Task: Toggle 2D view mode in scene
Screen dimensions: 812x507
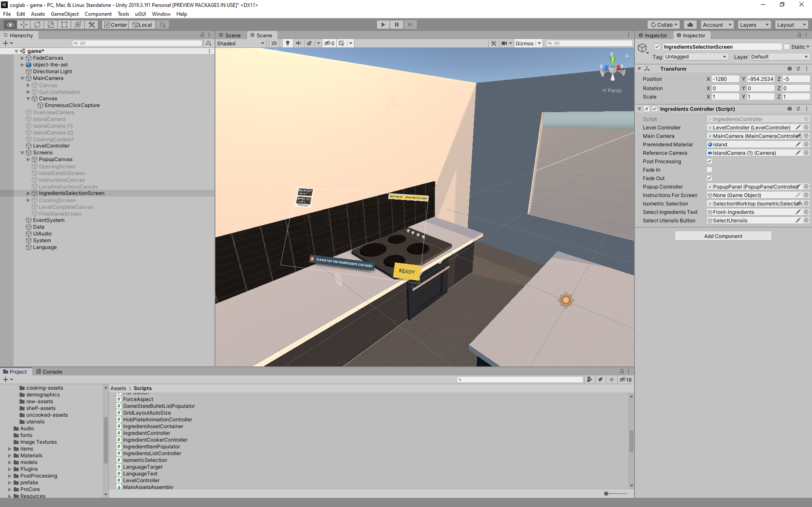Action: pyautogui.click(x=274, y=43)
